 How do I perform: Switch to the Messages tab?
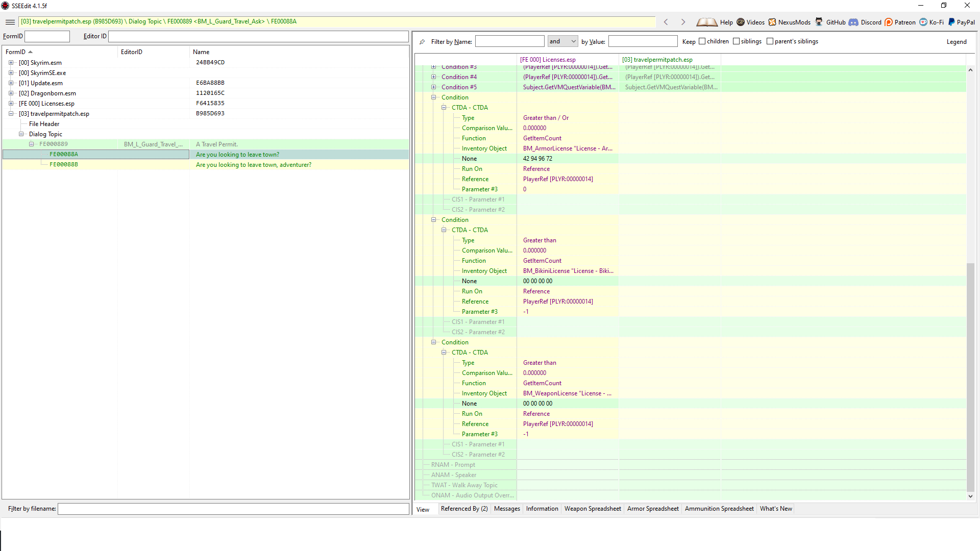[x=507, y=509]
